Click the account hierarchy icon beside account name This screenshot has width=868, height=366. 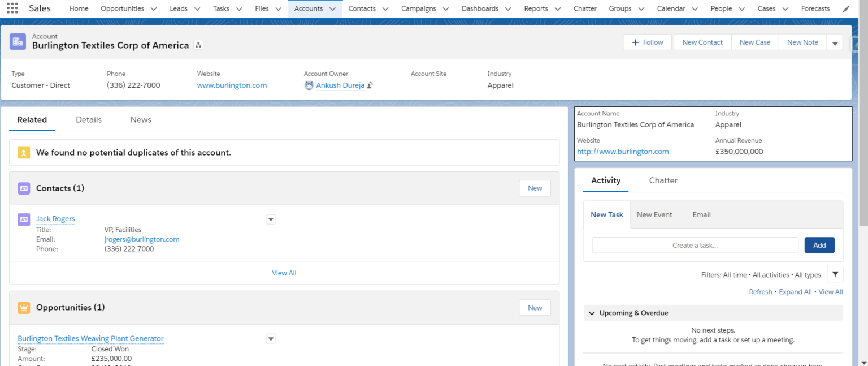198,45
